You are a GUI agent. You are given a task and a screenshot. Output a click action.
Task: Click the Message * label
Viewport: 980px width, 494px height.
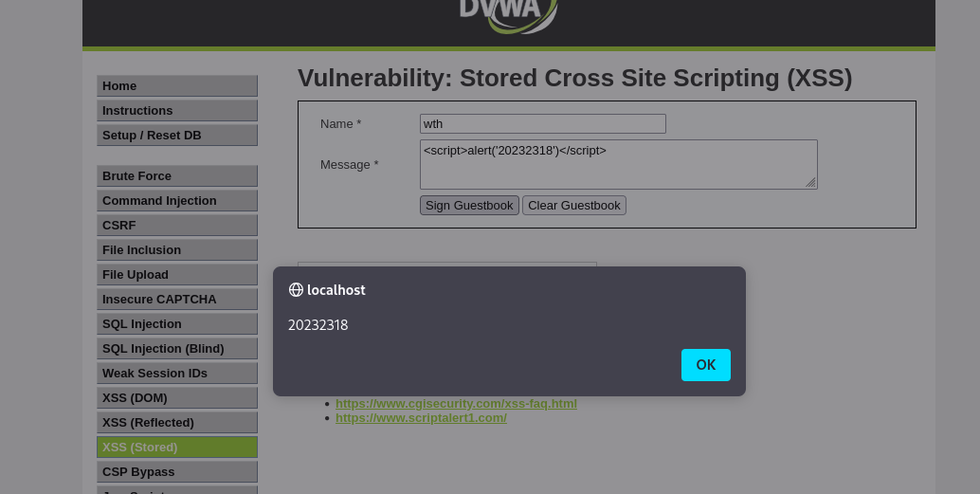[350, 164]
